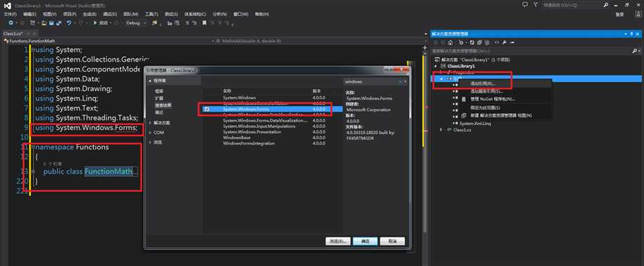
Task: Select WindowsBase assembly row
Action: pos(272,138)
